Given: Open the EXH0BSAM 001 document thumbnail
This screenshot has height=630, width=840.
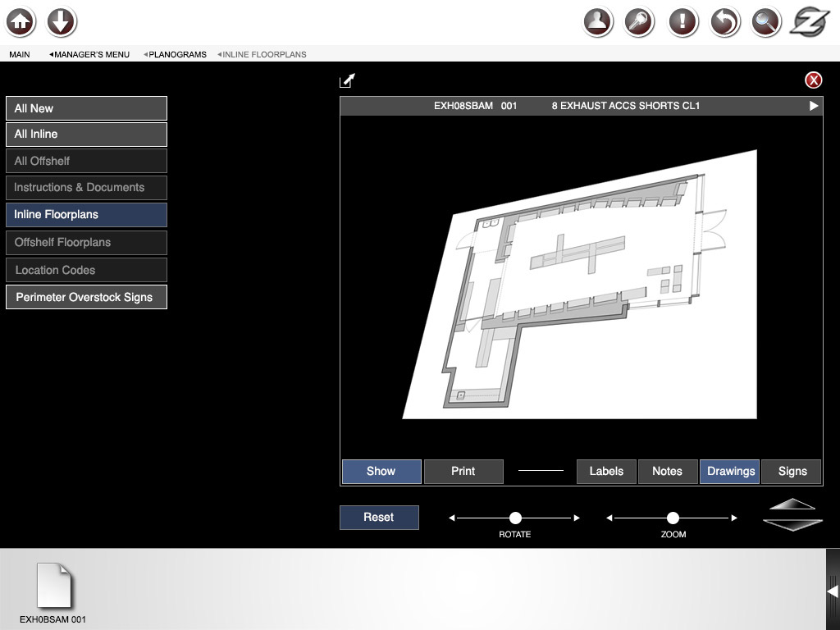Looking at the screenshot, I should 53,587.
